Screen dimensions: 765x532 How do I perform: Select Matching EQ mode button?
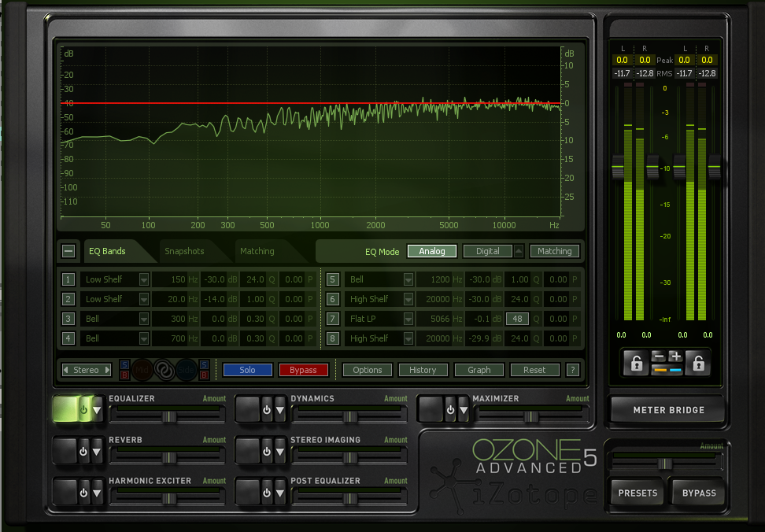(555, 251)
